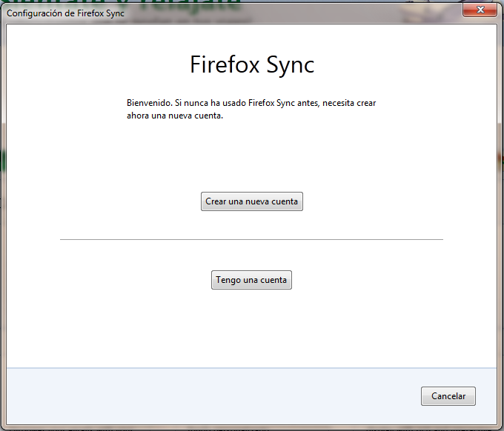Screen dimensions: 504x431
Task: Click the dialog's left window border
Action: 3,222
